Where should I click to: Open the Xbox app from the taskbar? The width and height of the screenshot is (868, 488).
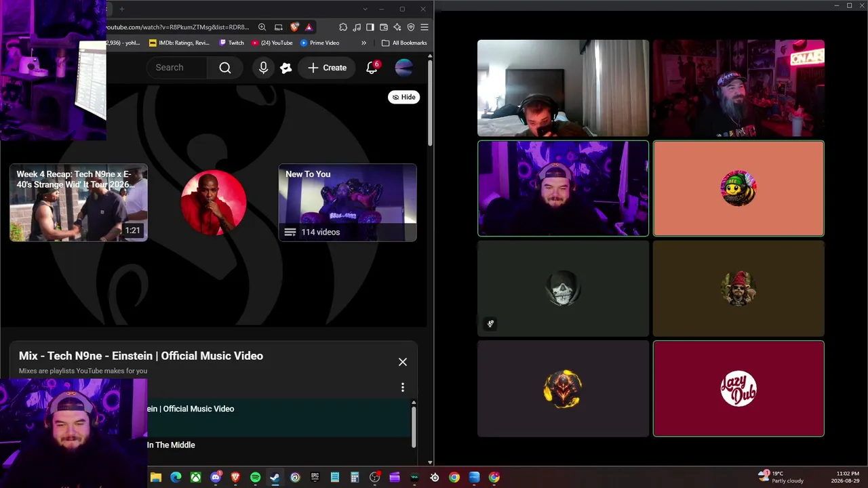tap(195, 477)
